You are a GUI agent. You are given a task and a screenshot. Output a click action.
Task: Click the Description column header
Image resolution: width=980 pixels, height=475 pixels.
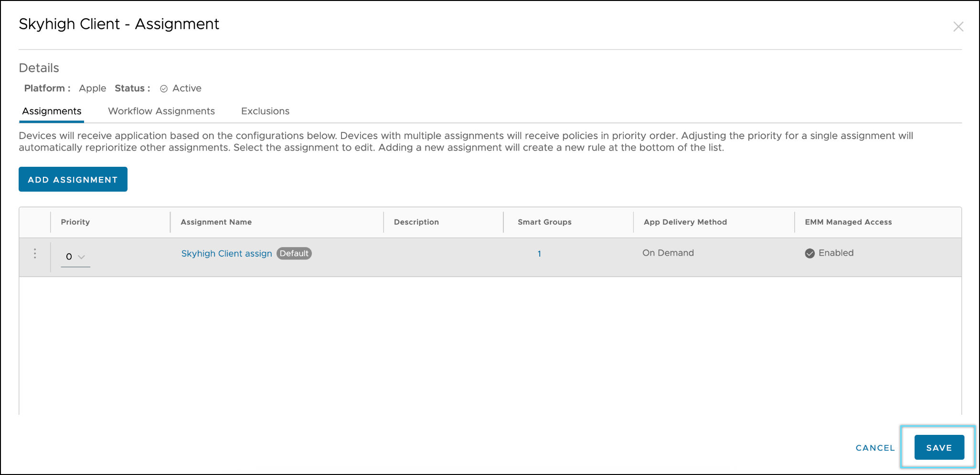(416, 222)
